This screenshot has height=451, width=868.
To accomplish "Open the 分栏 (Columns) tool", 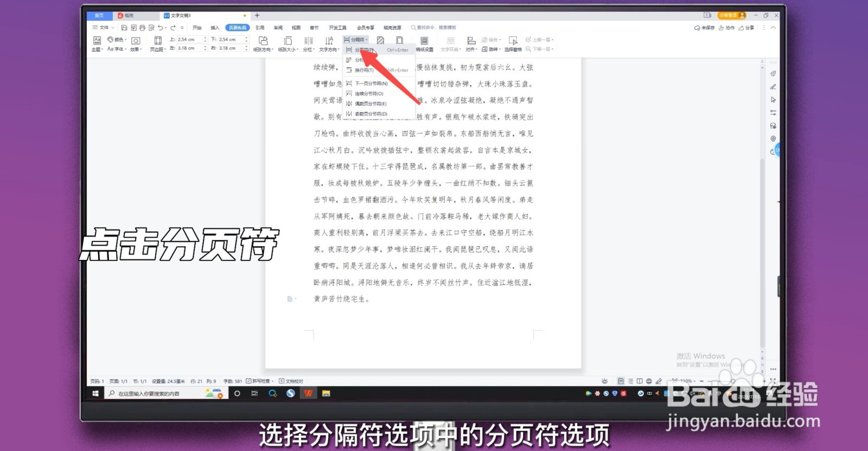I will (309, 44).
